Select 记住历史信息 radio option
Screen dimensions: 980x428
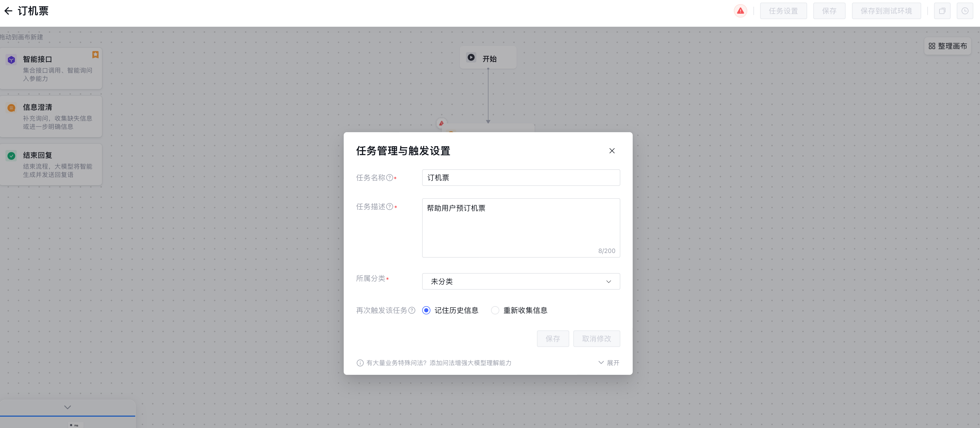tap(427, 311)
